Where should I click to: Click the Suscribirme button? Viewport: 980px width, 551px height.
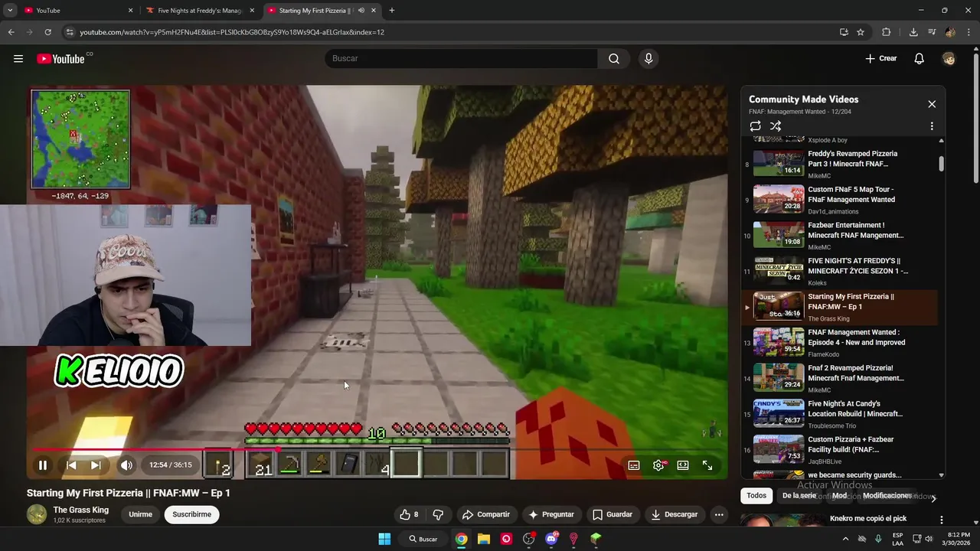point(191,514)
